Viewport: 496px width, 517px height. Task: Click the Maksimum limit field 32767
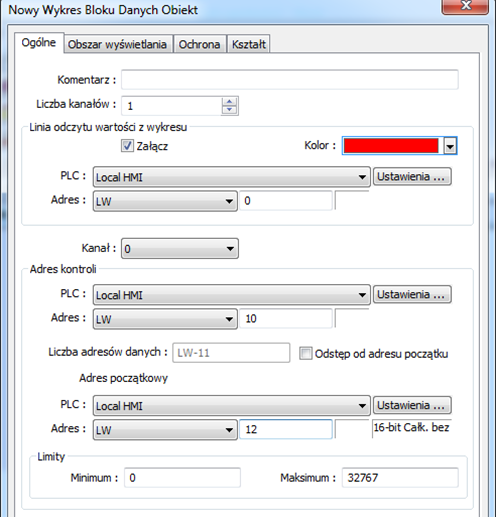[400, 478]
